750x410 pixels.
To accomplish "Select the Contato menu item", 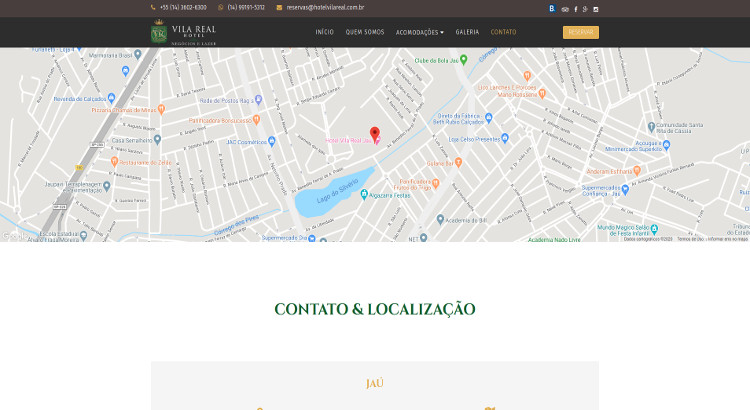I will pyautogui.click(x=503, y=32).
